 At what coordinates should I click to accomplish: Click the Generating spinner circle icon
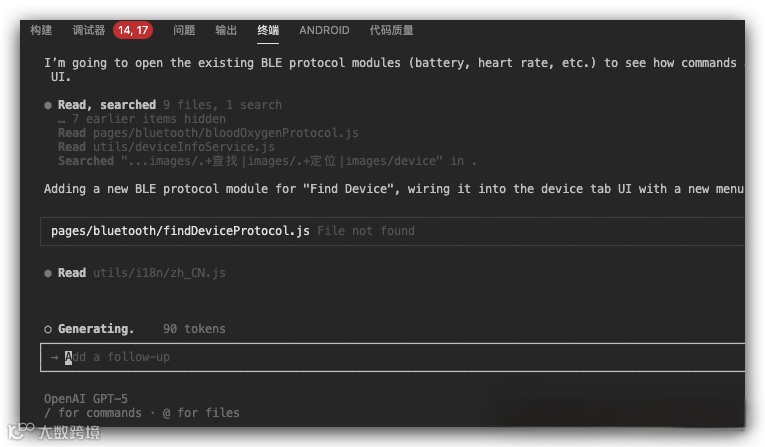(x=48, y=329)
